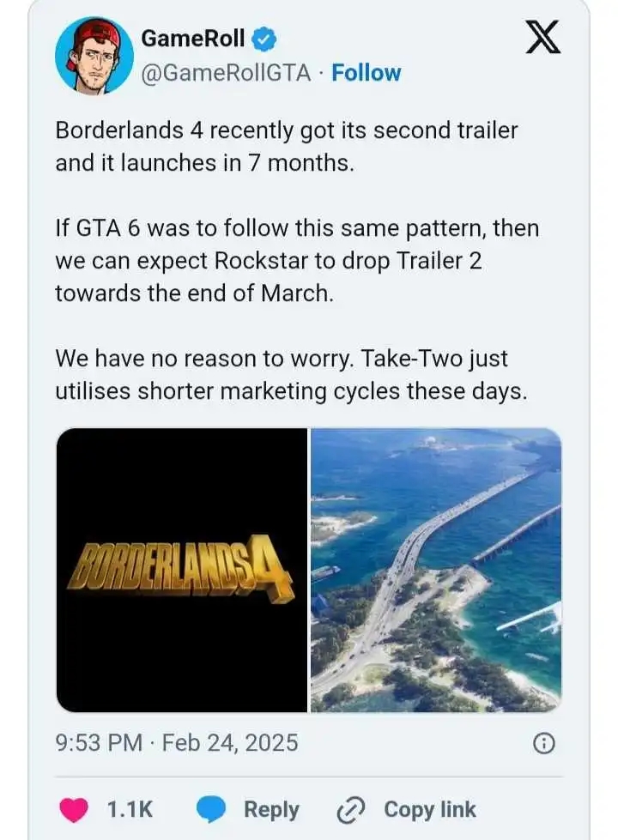Click the chain link icon
The height and width of the screenshot is (840, 618).
[351, 809]
